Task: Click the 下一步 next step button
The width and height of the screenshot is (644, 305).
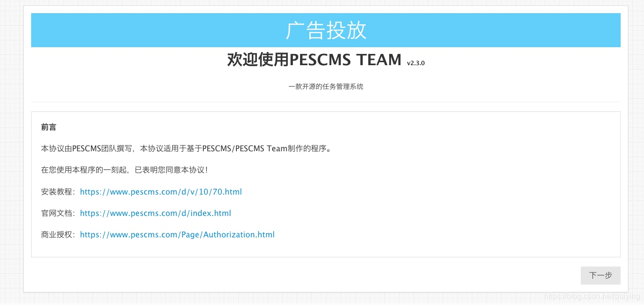Action: coord(600,275)
